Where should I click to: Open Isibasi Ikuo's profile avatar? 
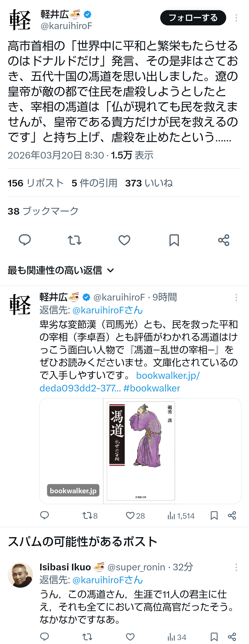20,575
